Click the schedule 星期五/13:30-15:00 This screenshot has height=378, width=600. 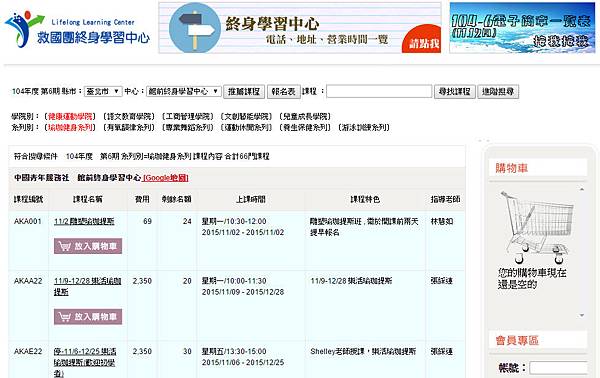[234, 351]
